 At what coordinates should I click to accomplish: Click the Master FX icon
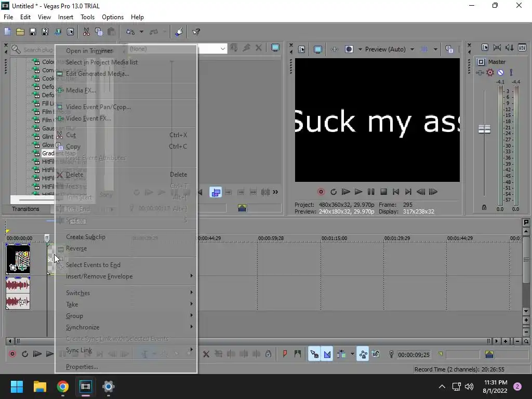[x=480, y=73]
